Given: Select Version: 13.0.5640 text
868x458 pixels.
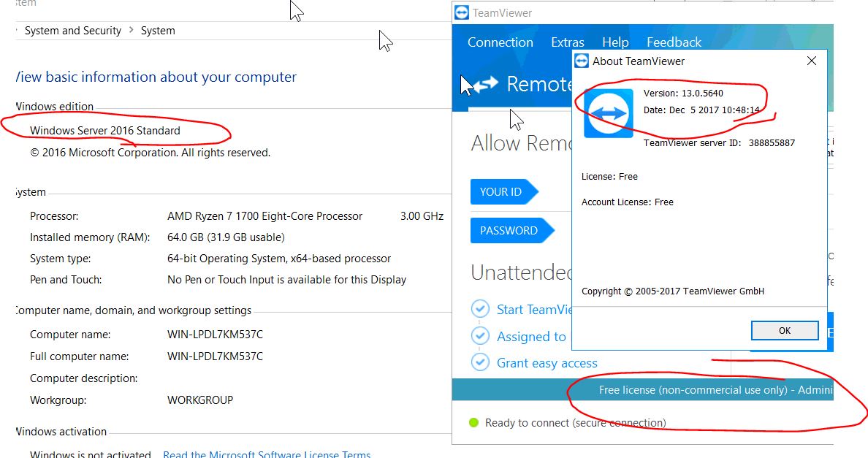Looking at the screenshot, I should [683, 93].
